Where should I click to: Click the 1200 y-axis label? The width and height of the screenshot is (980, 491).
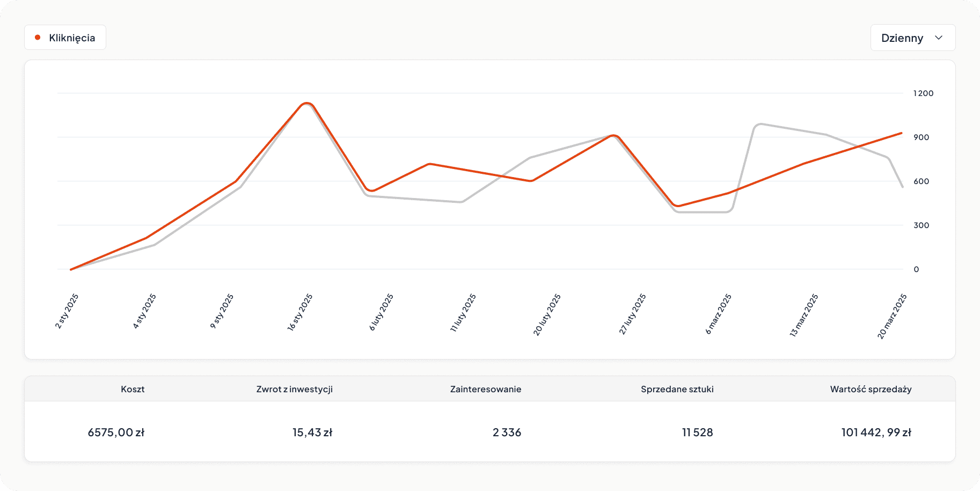[x=923, y=93]
